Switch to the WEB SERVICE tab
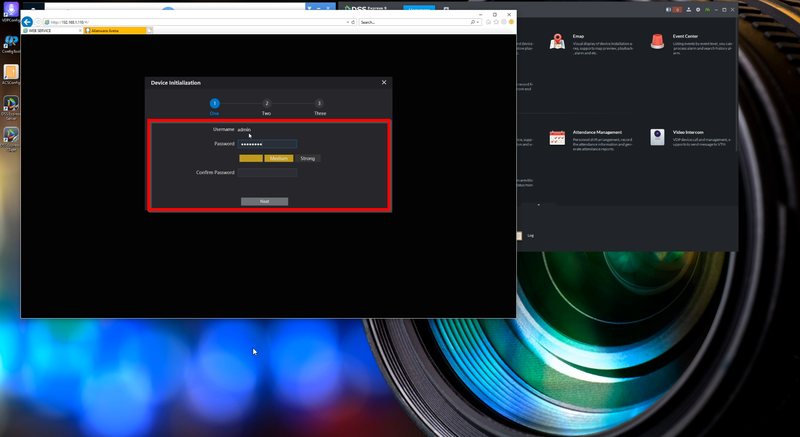The height and width of the screenshot is (437, 800). pos(52,31)
